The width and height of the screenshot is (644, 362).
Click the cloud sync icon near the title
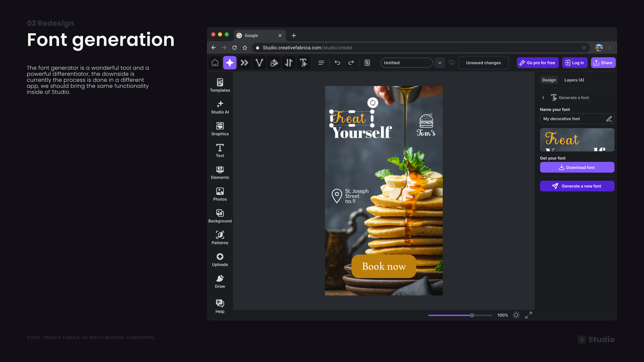(x=452, y=63)
